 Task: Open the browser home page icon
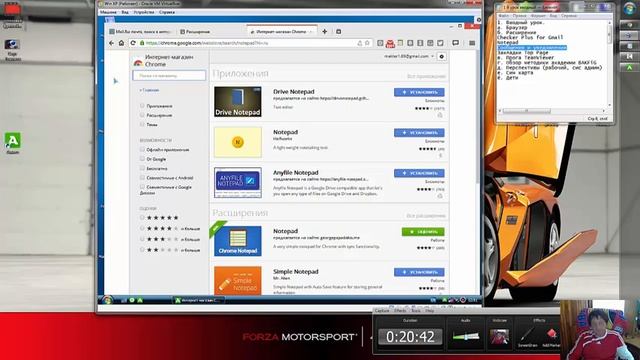point(122,43)
